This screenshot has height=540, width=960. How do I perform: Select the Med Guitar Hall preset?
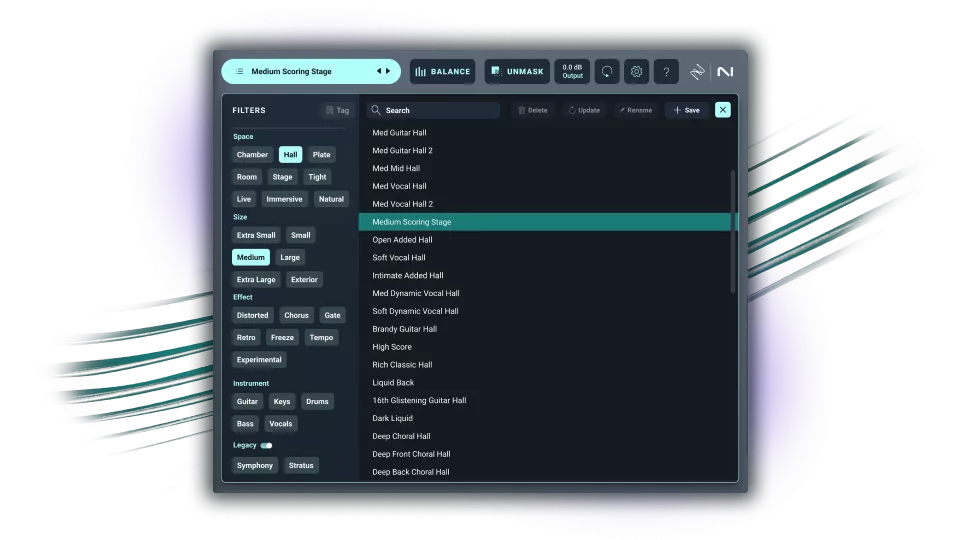(x=545, y=133)
